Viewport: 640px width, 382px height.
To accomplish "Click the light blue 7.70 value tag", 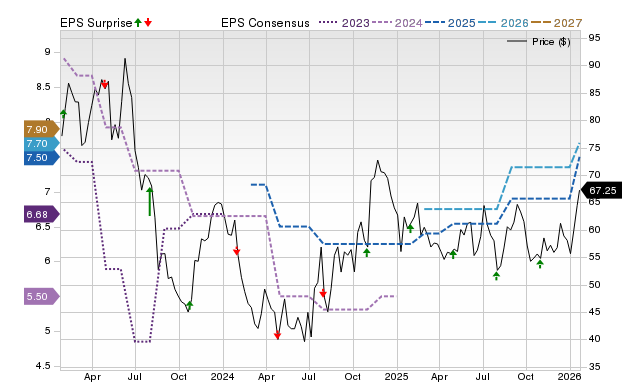I will tap(41, 144).
